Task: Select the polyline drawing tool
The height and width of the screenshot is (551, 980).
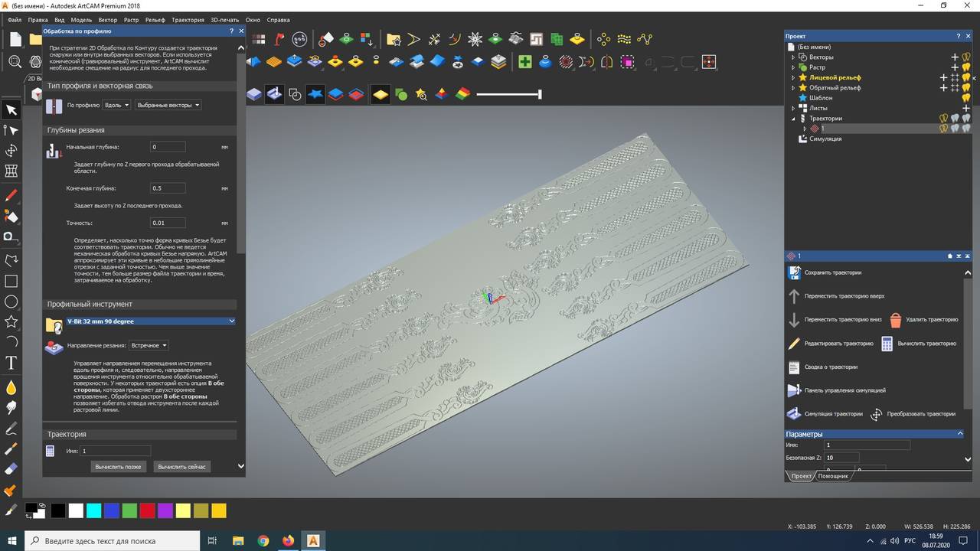Action: pyautogui.click(x=11, y=260)
